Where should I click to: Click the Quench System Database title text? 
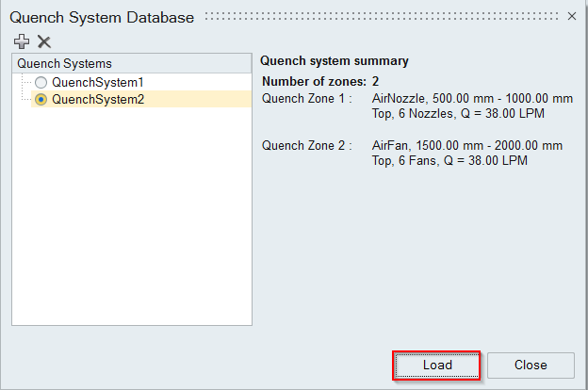click(102, 17)
